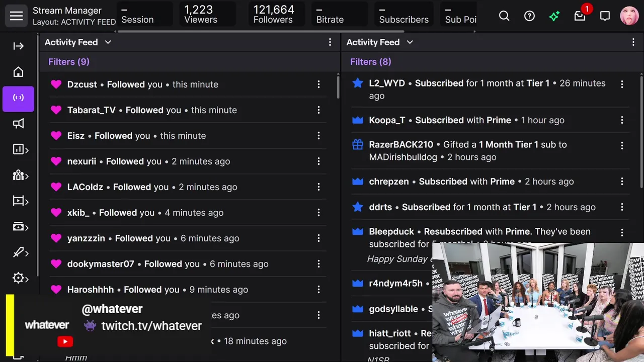Screen dimensions: 644x362
Task: Open the hamburger navigation menu
Action: tap(16, 16)
